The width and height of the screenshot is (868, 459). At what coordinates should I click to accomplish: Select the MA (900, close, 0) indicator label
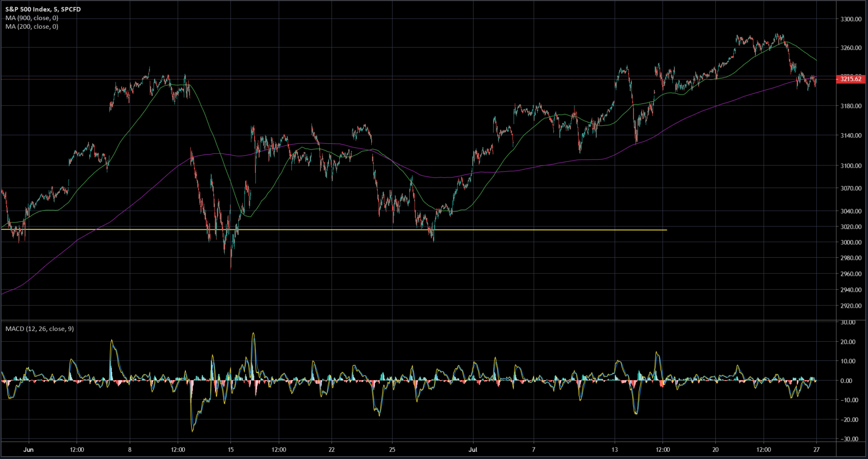click(x=32, y=18)
